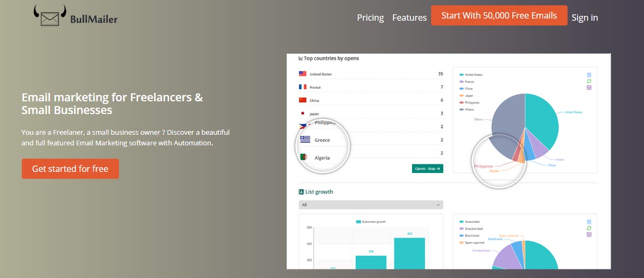Open data view icon on countries chart
Viewport: 644px width, 278px height.
point(589,75)
